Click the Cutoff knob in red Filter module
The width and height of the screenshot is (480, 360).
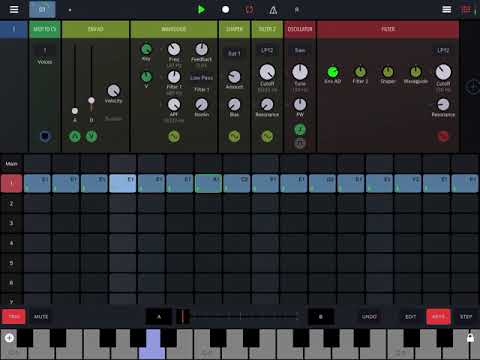pos(443,72)
